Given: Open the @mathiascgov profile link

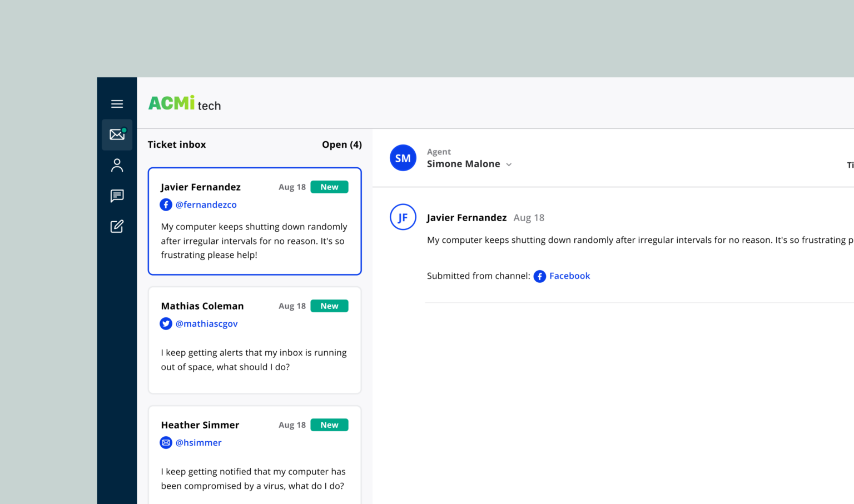Looking at the screenshot, I should (207, 323).
